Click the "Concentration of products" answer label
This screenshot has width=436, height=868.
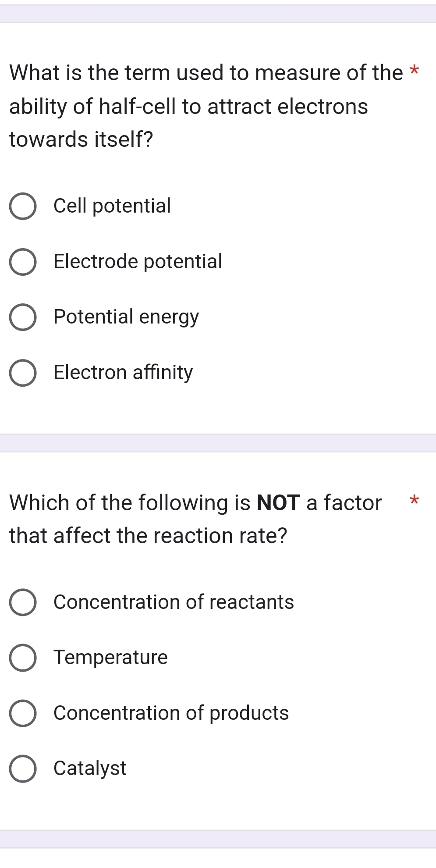[x=170, y=713]
